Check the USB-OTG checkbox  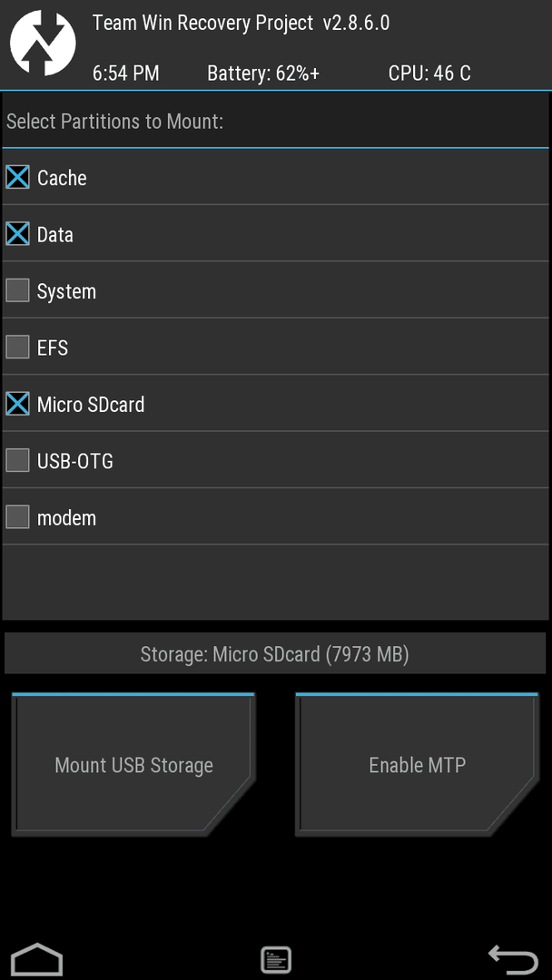[17, 461]
